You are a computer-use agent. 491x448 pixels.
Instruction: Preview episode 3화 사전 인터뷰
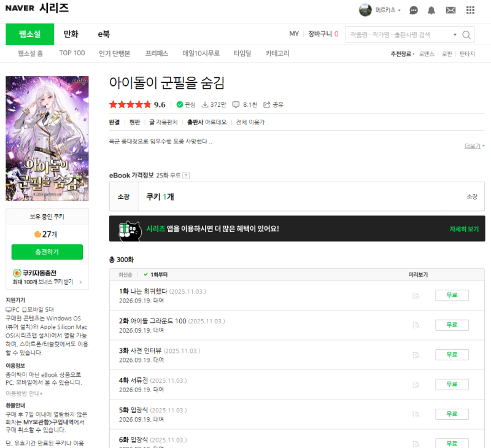pyautogui.click(x=416, y=355)
